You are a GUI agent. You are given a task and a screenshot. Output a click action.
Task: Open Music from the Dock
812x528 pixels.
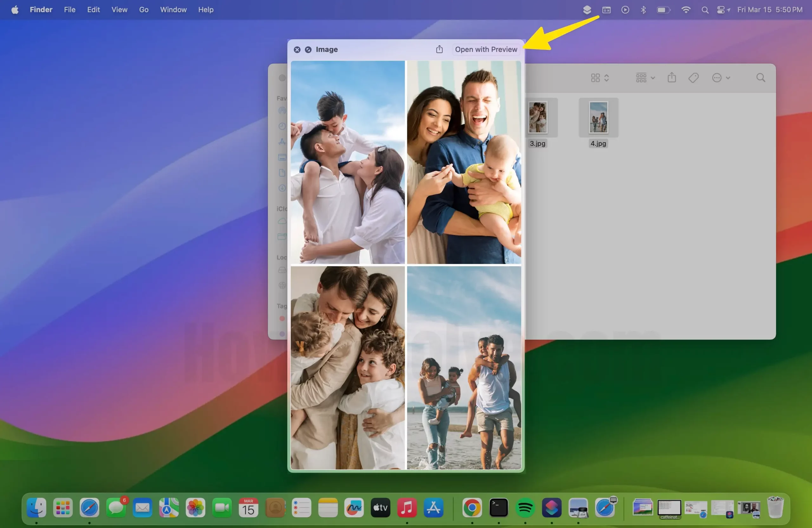(407, 507)
